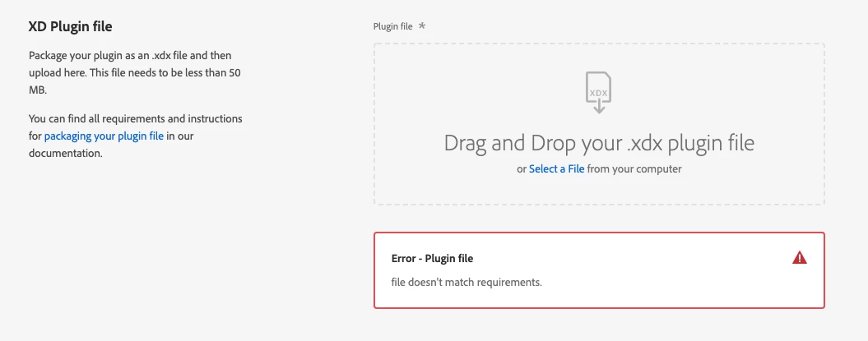Click the Plugin file field label
This screenshot has height=341, width=868.
point(392,26)
